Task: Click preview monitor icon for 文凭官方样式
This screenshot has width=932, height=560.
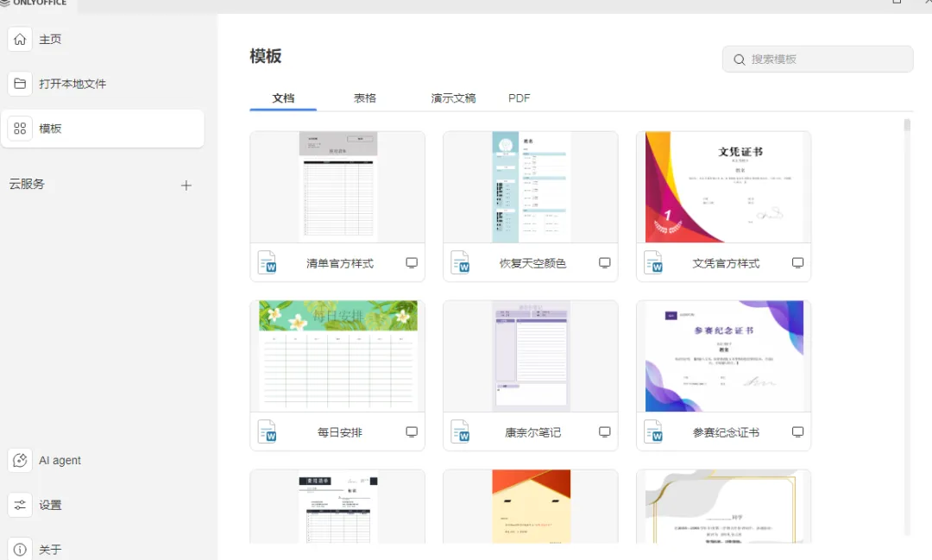Action: (797, 263)
